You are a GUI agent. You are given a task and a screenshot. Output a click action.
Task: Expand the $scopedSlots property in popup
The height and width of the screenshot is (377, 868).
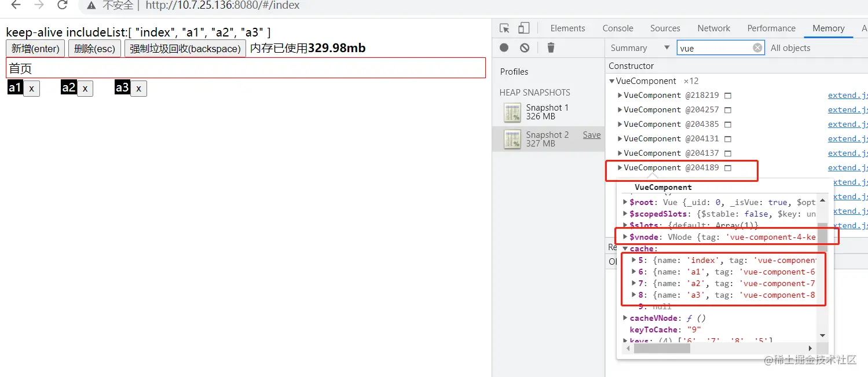point(625,214)
